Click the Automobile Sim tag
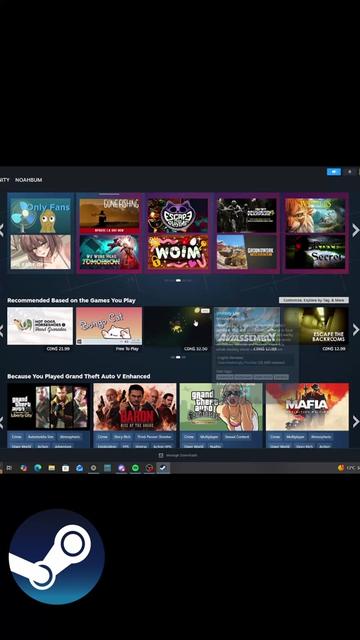Viewport: 360px width, 640px height. point(40,437)
